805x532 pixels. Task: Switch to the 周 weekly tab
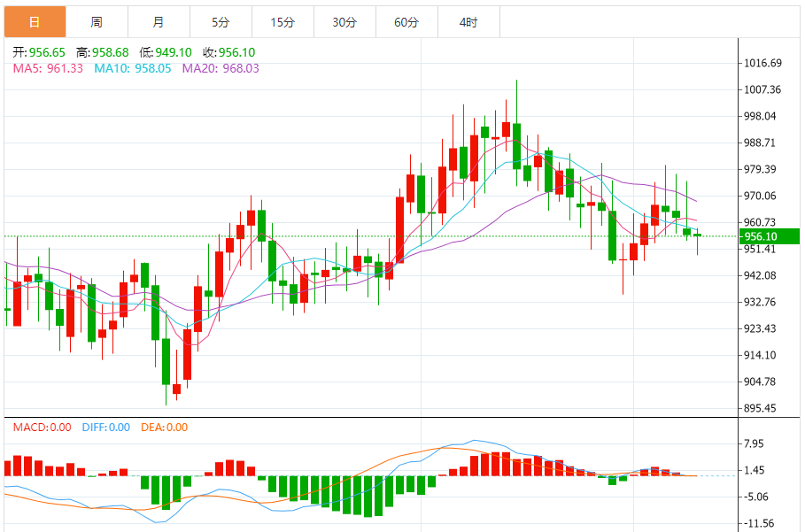click(97, 22)
